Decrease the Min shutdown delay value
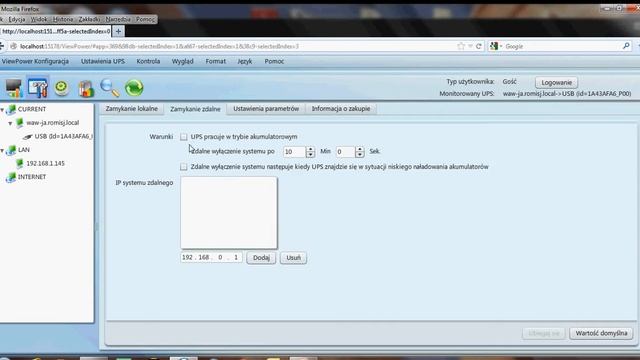The width and height of the screenshot is (640, 360). tap(311, 155)
